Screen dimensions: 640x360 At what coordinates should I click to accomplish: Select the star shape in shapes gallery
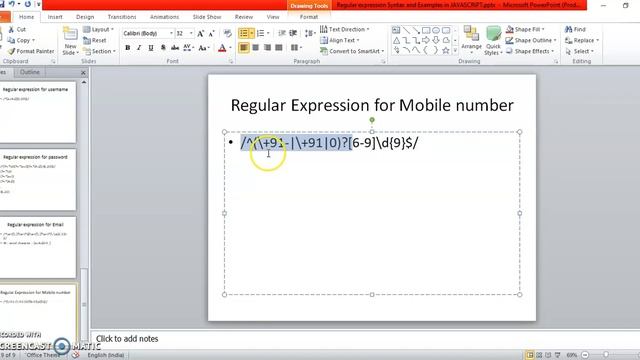coord(446,50)
